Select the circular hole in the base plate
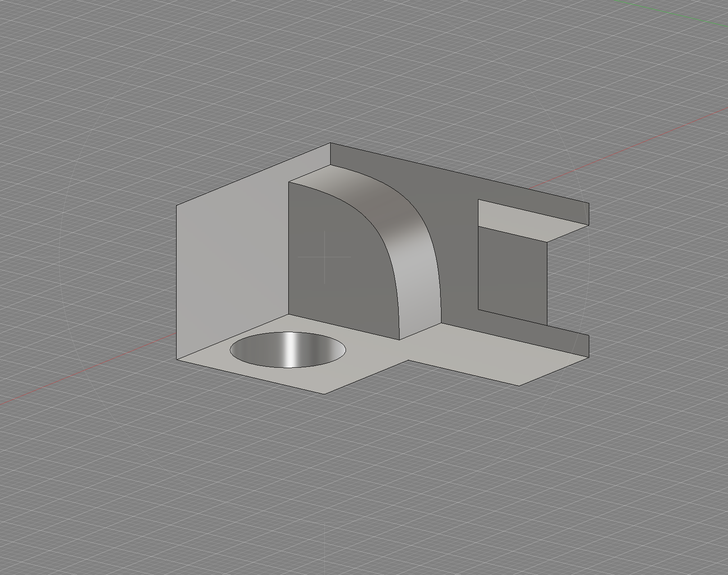 pyautogui.click(x=288, y=350)
